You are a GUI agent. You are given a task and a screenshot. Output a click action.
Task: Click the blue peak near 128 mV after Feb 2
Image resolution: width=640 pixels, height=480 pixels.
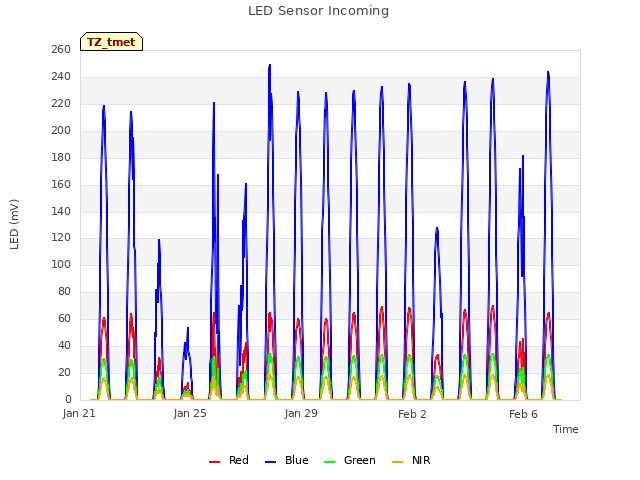click(437, 229)
